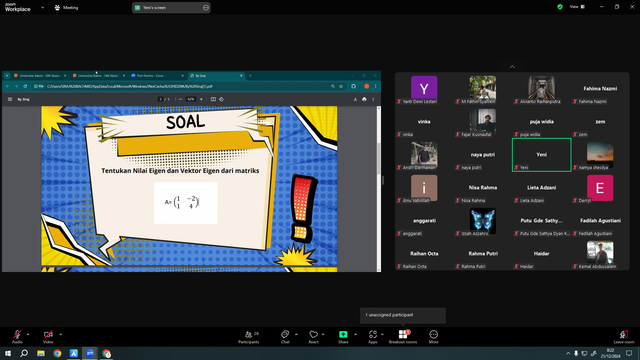The image size is (640, 360).
Task: Open File Explorer from taskbar
Action: pyautogui.click(x=41, y=353)
